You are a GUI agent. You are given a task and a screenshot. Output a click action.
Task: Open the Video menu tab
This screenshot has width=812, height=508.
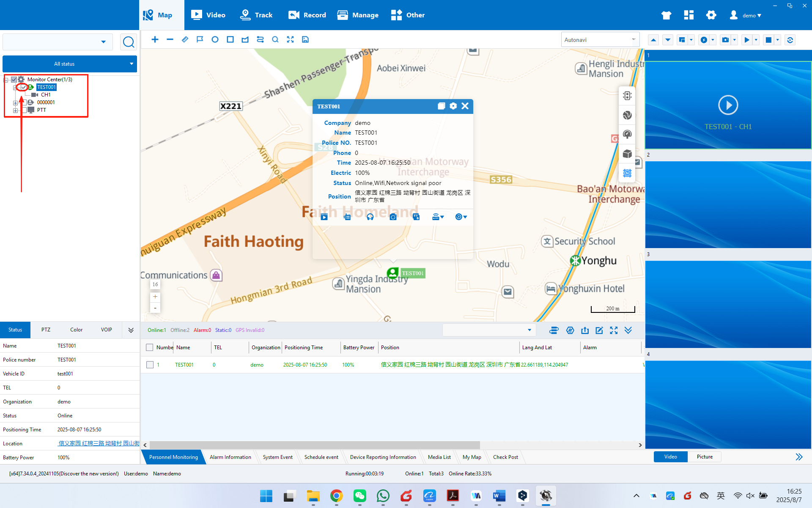tap(208, 15)
